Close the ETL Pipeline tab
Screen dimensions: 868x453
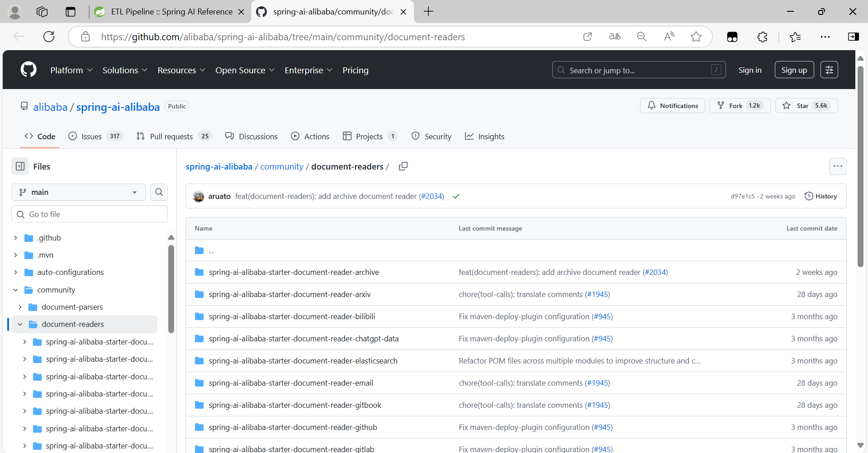241,12
